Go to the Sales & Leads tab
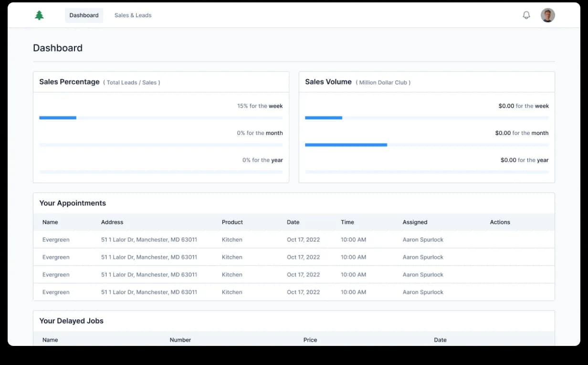 [x=133, y=15]
